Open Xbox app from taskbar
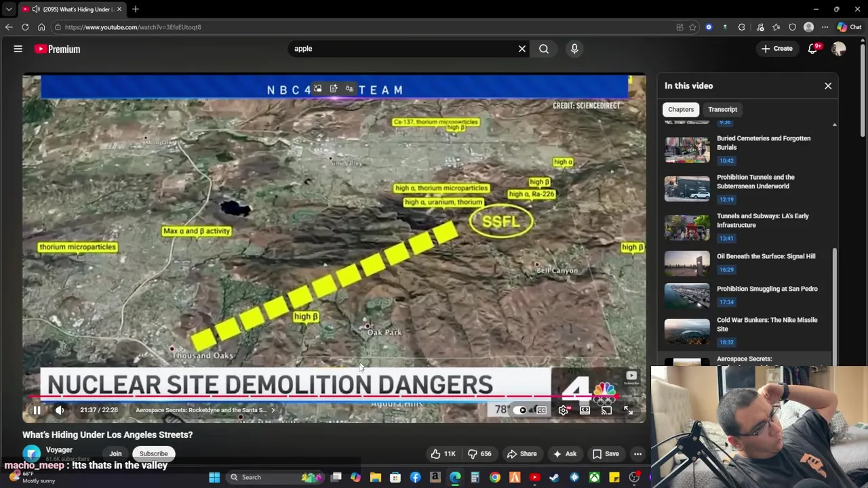 [x=594, y=477]
